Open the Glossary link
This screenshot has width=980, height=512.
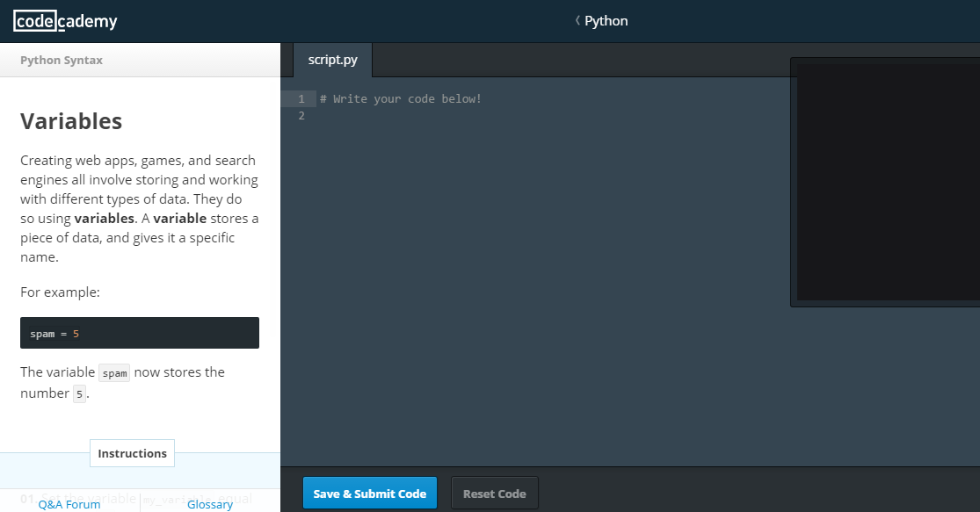210,504
